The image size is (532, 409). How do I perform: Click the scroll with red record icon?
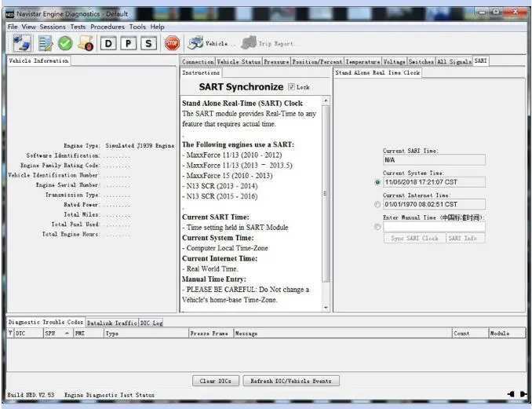[x=86, y=43]
